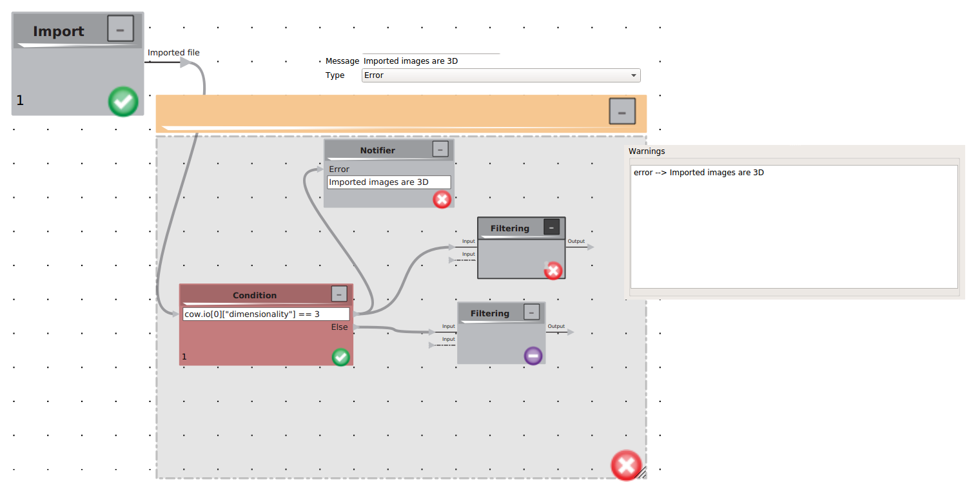Viewport: 980px width, 489px height.
Task: Collapse the Import node with its minus button
Action: tap(121, 29)
